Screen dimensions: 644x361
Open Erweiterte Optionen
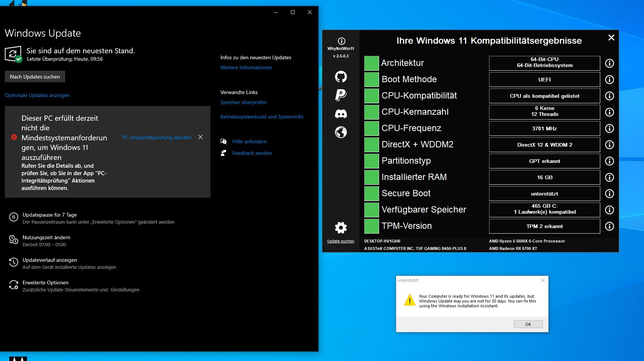pyautogui.click(x=45, y=283)
